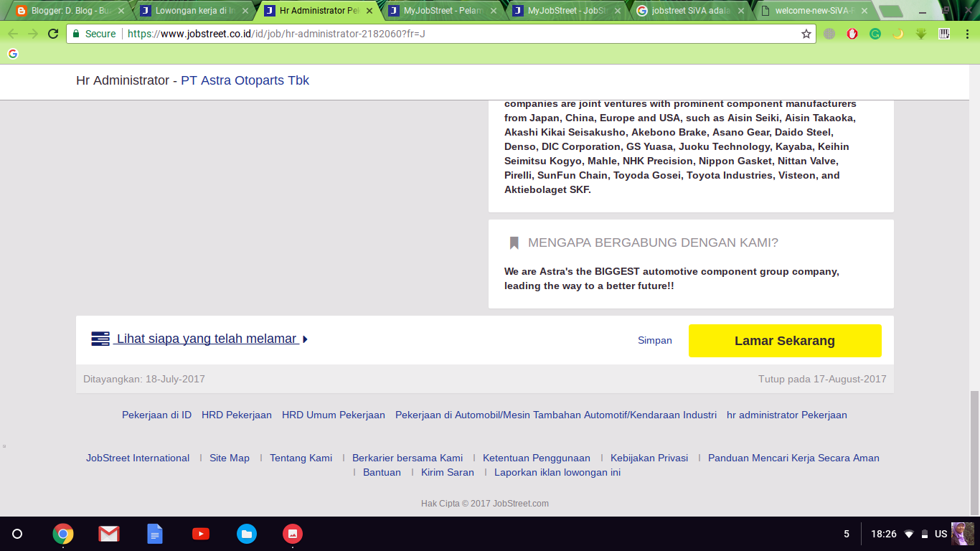Open Kirim Saran footer link
This screenshot has width=980, height=551.
[x=448, y=472]
